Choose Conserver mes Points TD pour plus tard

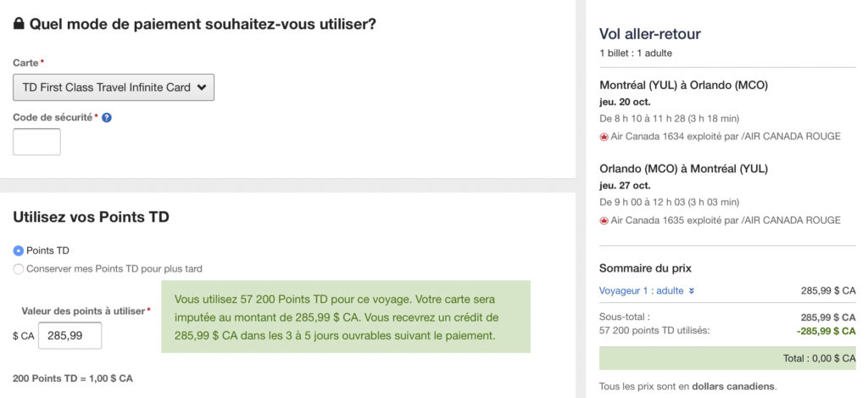pyautogui.click(x=19, y=269)
